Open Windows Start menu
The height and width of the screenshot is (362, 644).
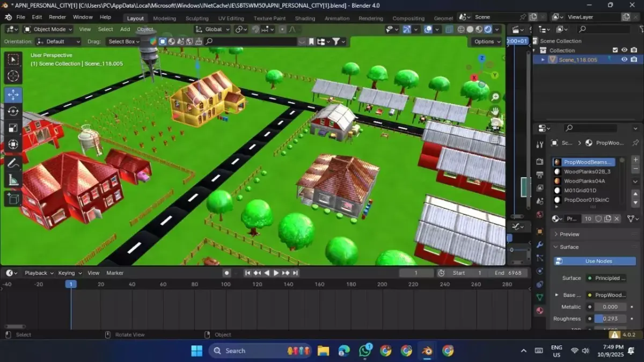(197, 351)
